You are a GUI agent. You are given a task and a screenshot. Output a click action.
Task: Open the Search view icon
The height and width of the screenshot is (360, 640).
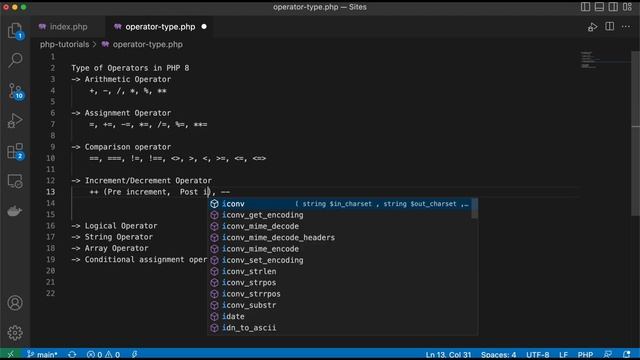coord(15,60)
